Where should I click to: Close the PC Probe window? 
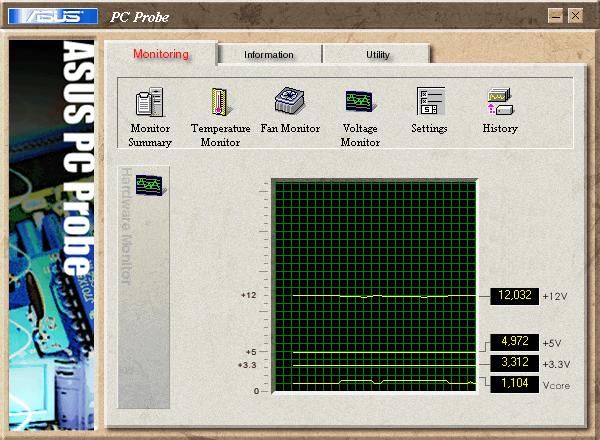pos(575,16)
